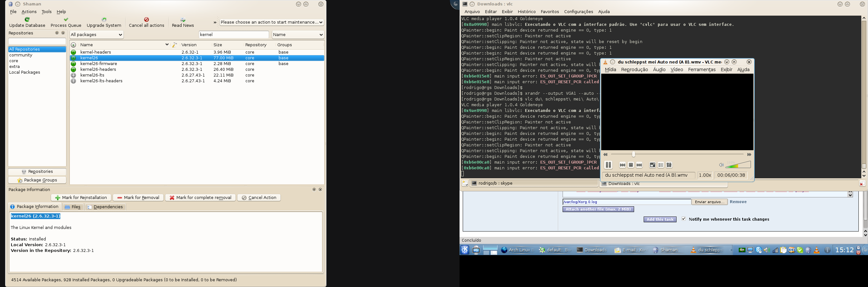868x287 pixels.
Task: Open the search-by 'Name' dropdown
Action: 298,35
